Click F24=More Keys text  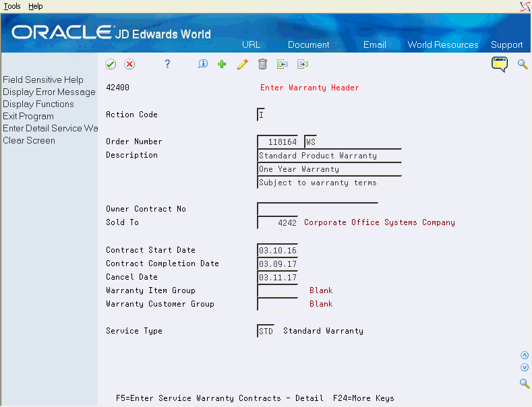(x=363, y=398)
